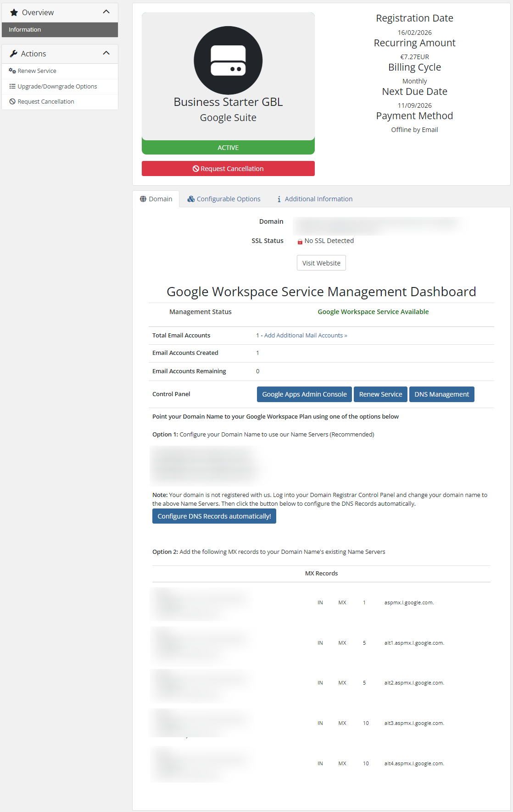Click the Renew Service gears icon in sidebar
Screen dimensions: 513x812
(x=12, y=71)
